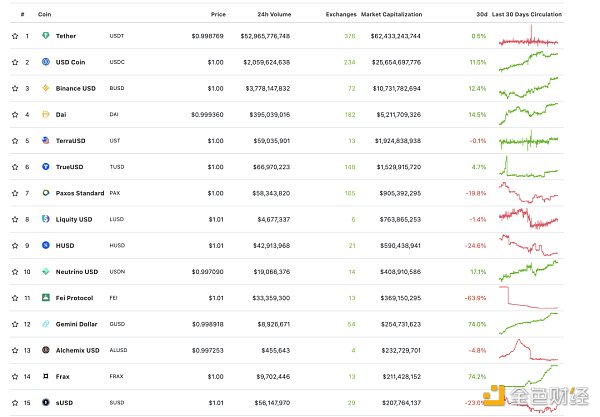Click the Alchemix USD 30-day sparkline chart
This screenshot has height=417, width=600.
coord(527,349)
